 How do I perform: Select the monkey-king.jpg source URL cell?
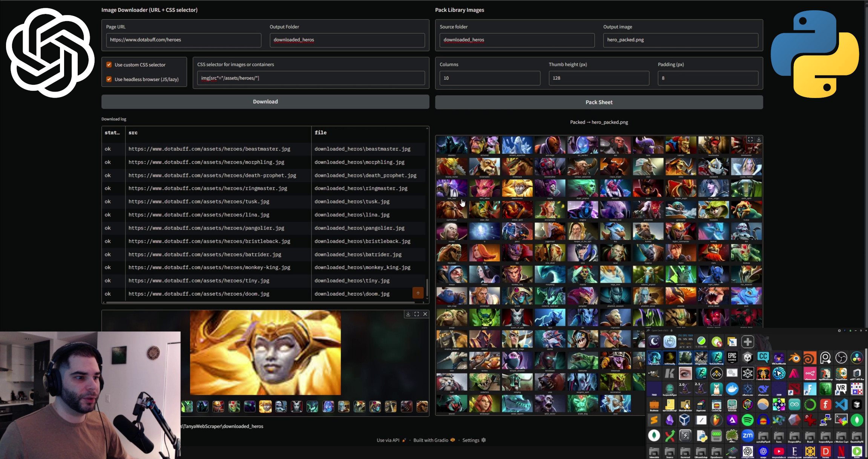pyautogui.click(x=218, y=268)
